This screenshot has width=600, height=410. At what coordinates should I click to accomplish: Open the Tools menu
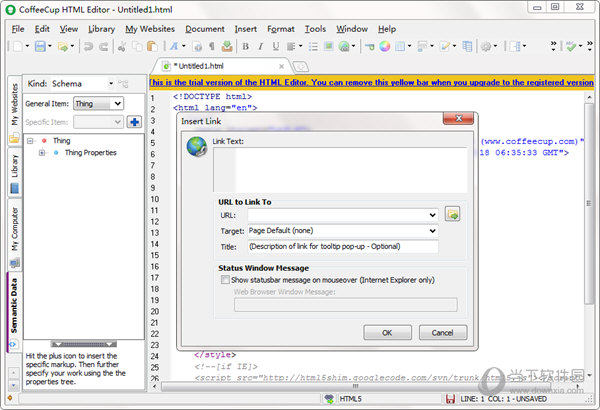click(x=315, y=29)
